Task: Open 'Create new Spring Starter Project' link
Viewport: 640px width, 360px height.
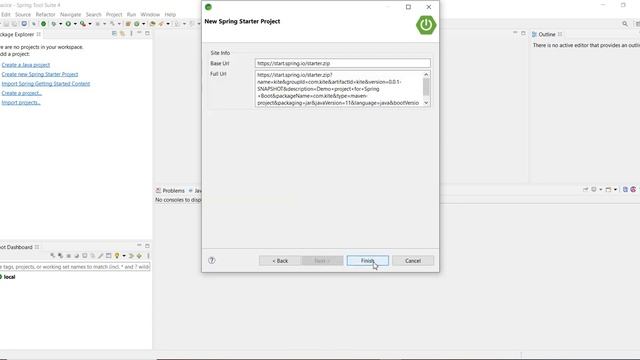Action: tap(40, 74)
